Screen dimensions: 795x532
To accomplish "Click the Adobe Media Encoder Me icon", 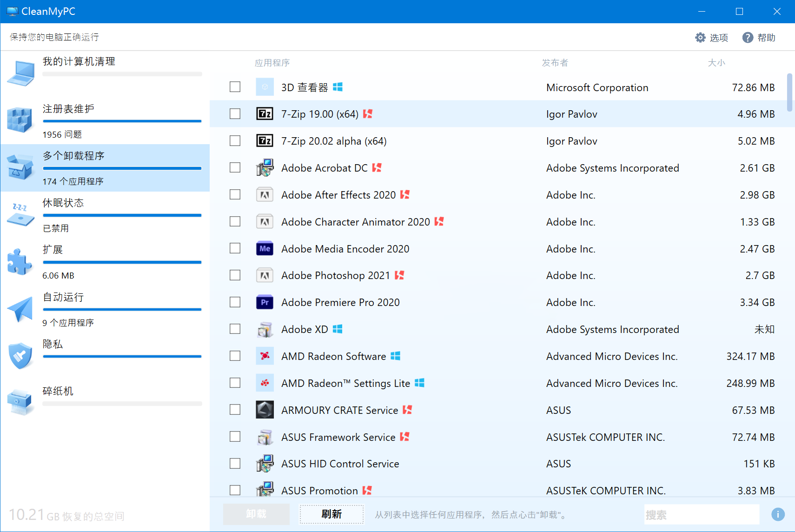I will [265, 249].
